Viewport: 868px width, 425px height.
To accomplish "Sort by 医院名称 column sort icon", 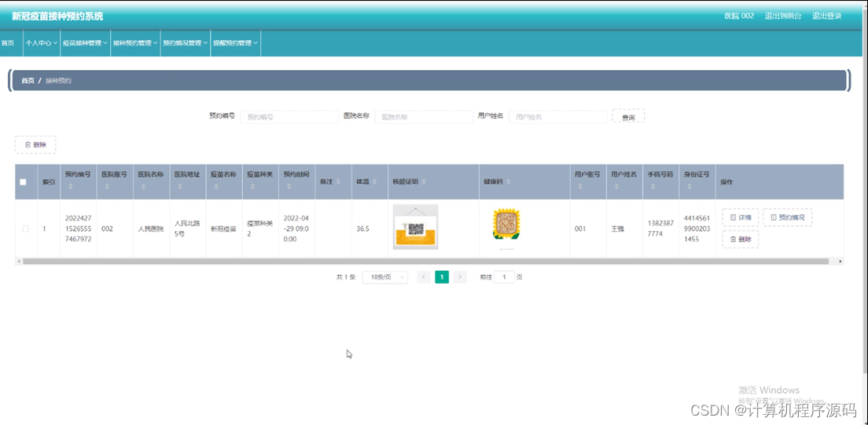I will (x=143, y=187).
